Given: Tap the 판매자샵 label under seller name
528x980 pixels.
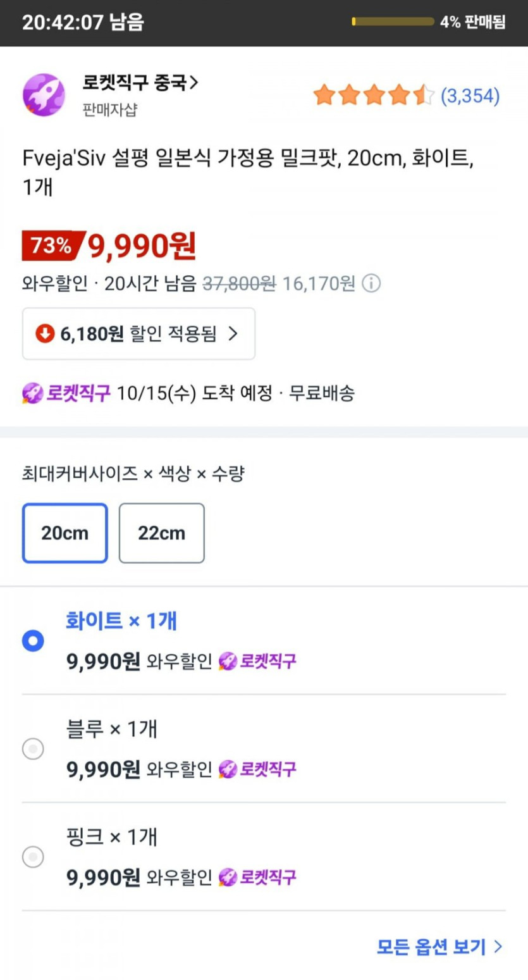Looking at the screenshot, I should pyautogui.click(x=109, y=110).
